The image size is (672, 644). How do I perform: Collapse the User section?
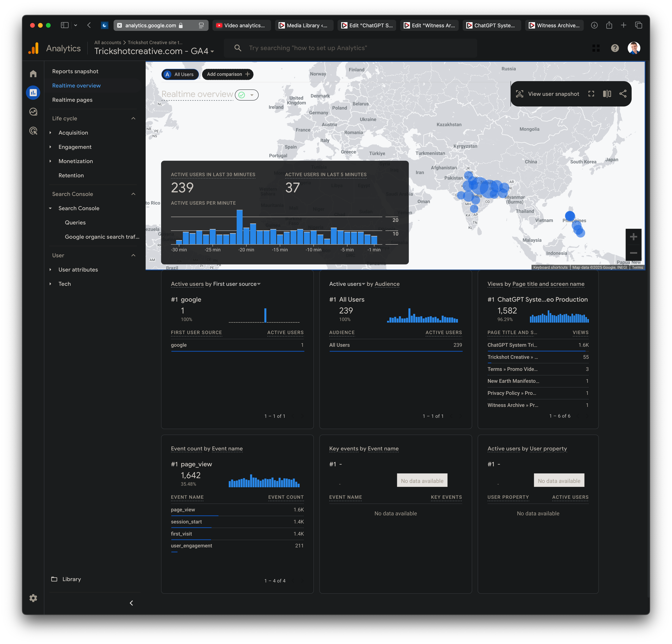(133, 256)
